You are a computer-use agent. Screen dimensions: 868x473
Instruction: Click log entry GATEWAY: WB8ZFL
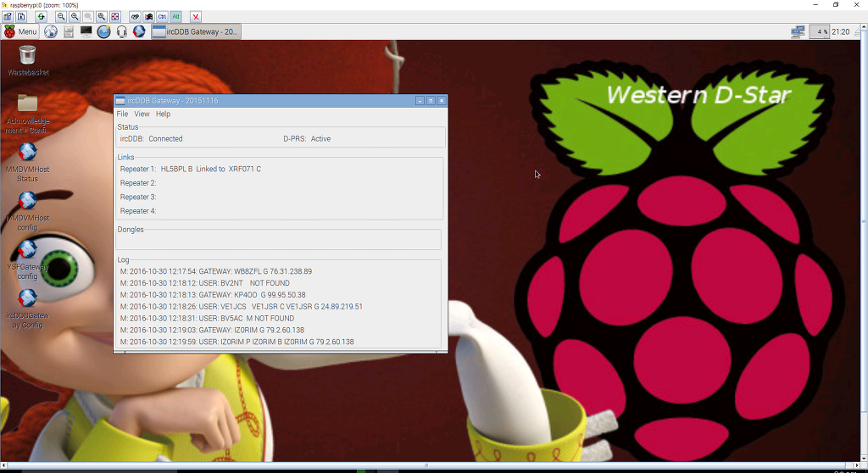click(216, 271)
